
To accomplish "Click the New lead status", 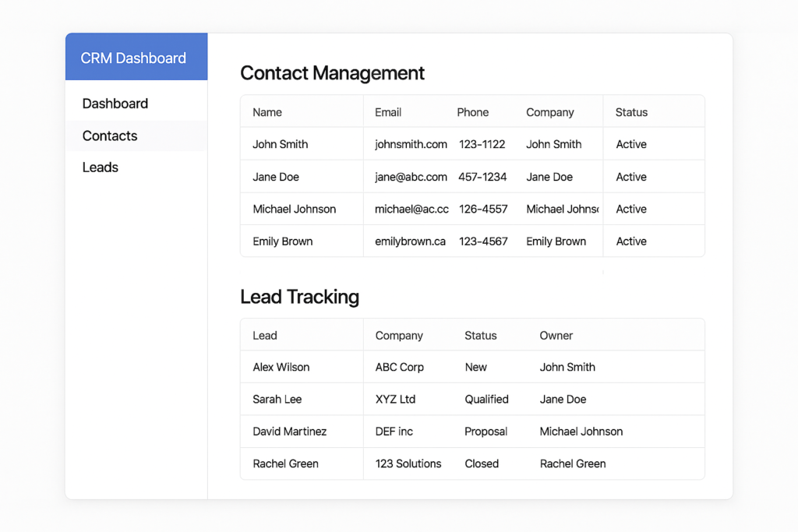I will pyautogui.click(x=476, y=367).
